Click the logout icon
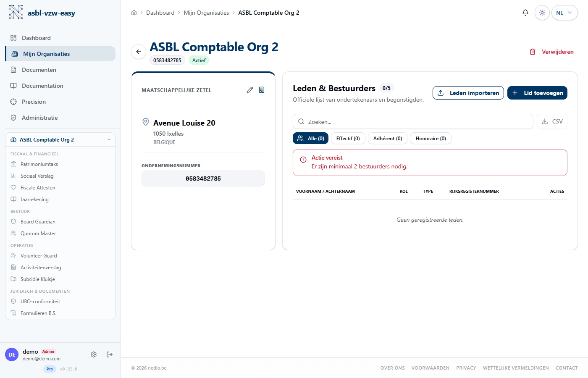The height and width of the screenshot is (378, 588). tap(110, 354)
